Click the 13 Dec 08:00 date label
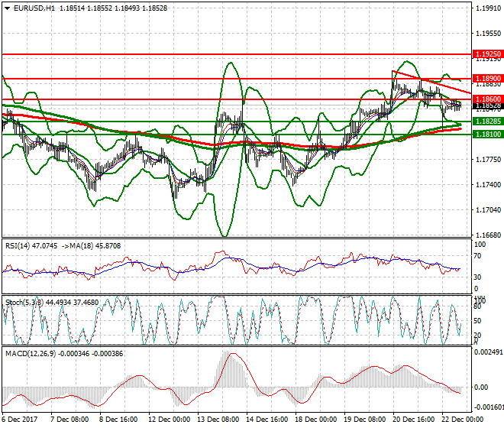The width and height of the screenshot is (504, 428). (x=218, y=420)
